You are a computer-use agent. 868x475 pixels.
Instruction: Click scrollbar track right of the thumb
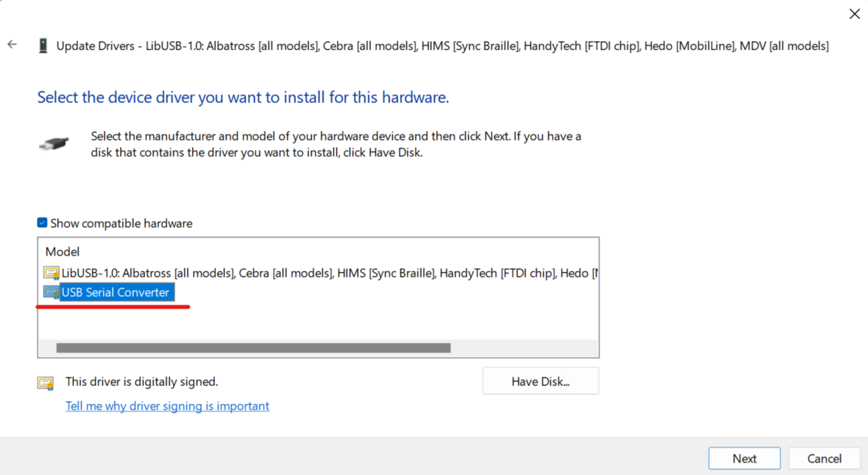pos(521,348)
